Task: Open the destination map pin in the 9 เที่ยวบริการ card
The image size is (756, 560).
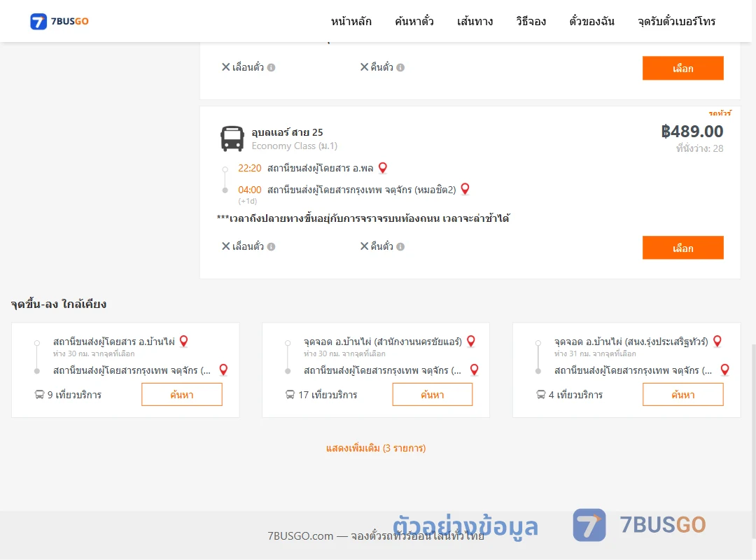Action: tap(223, 370)
